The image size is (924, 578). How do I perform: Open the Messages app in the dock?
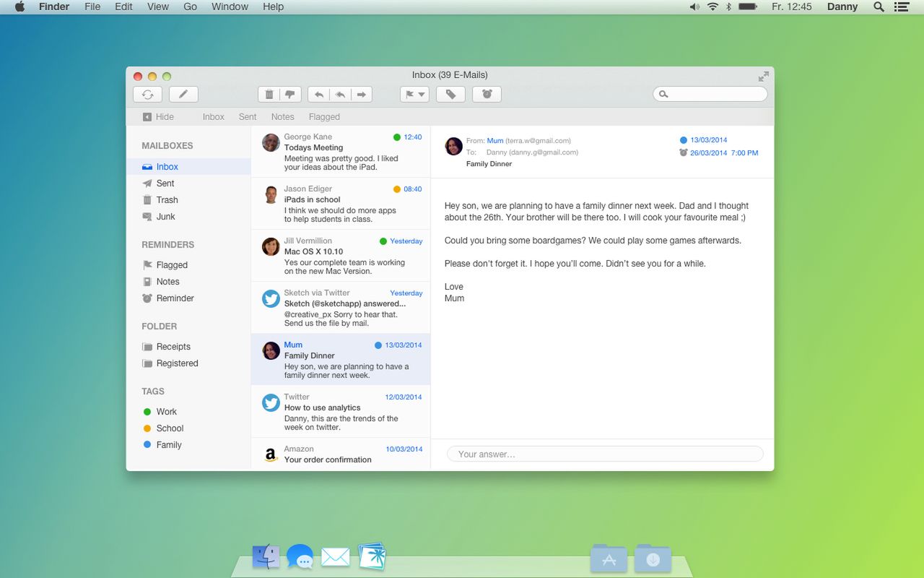[300, 557]
